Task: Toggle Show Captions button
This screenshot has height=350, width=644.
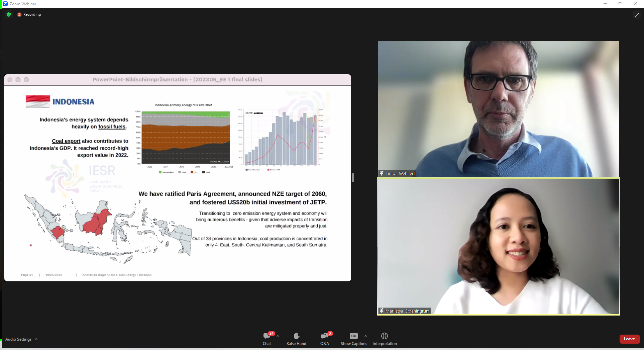Action: coord(353,336)
